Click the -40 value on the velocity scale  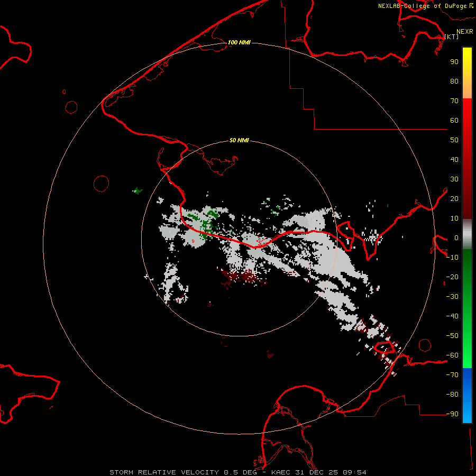pos(452,316)
